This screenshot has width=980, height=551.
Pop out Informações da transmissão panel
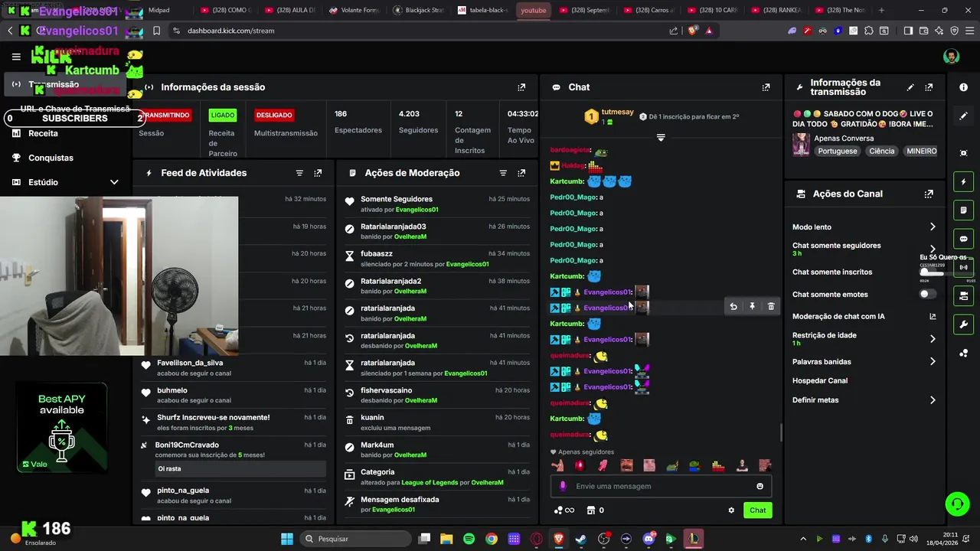(929, 87)
